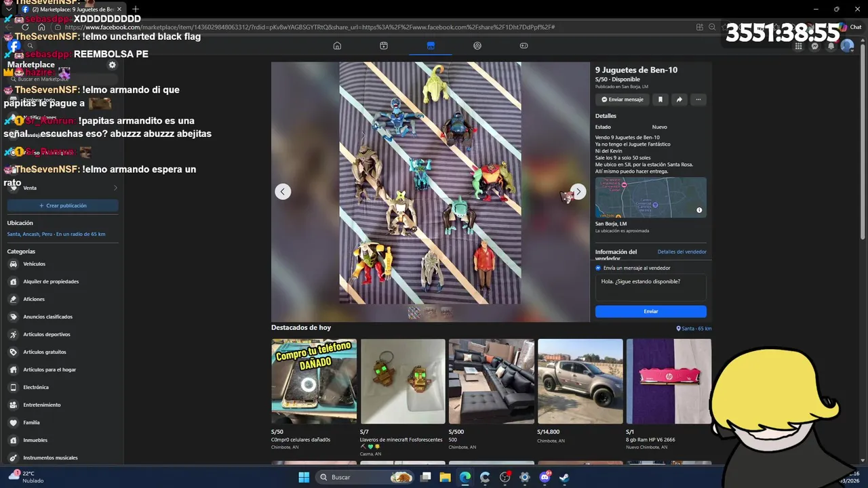This screenshot has width=868, height=488.
Task: Click the blue Enviar button
Action: pyautogui.click(x=651, y=311)
